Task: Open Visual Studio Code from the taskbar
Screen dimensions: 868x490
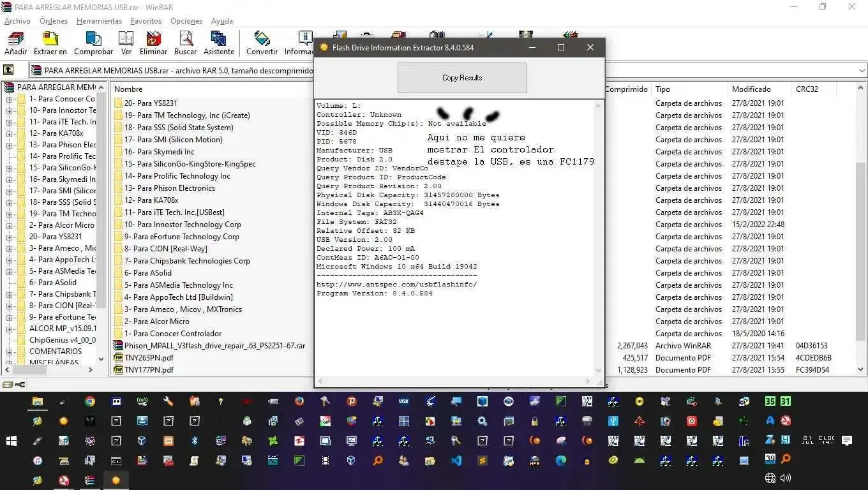Action: click(x=456, y=460)
